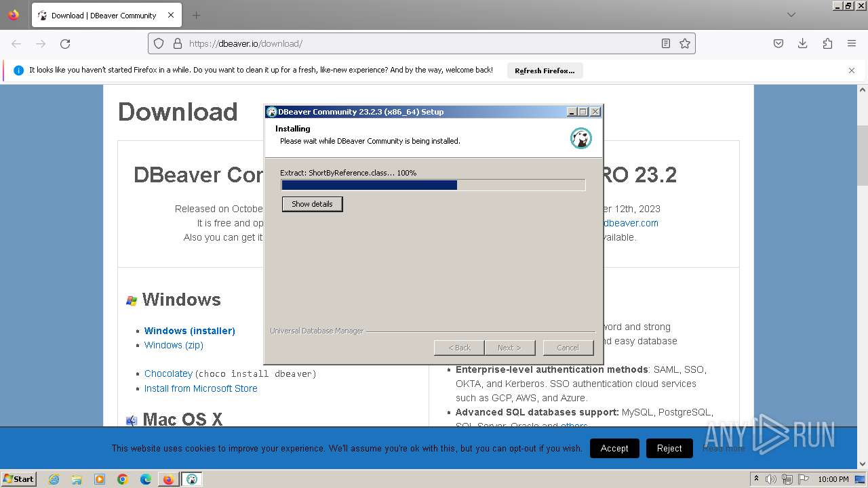Switch to Firefox in the taskbar
The width and height of the screenshot is (868, 488).
point(168,479)
